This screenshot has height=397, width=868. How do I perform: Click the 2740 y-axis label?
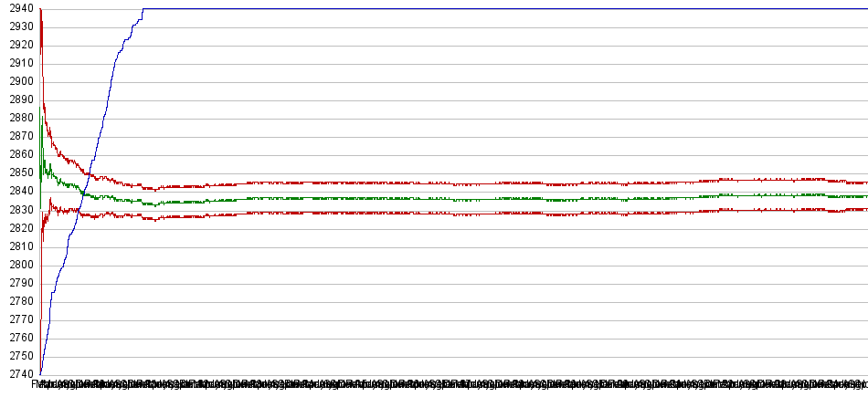(x=18, y=374)
